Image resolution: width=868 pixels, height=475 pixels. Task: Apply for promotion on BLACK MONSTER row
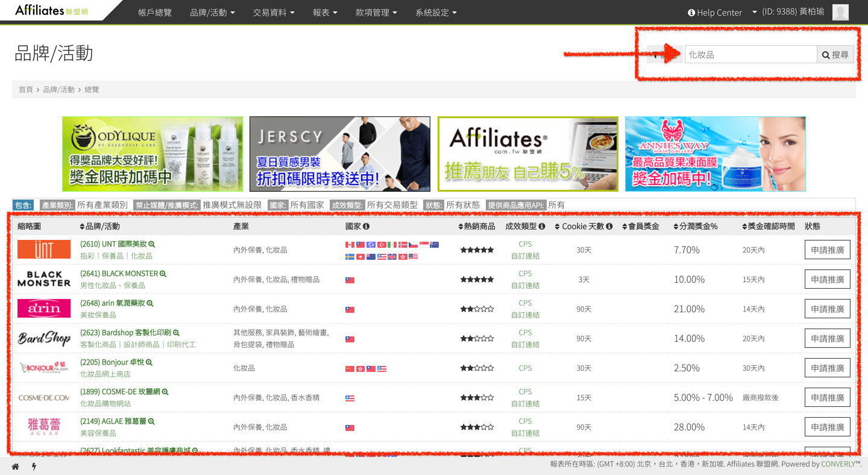click(827, 279)
